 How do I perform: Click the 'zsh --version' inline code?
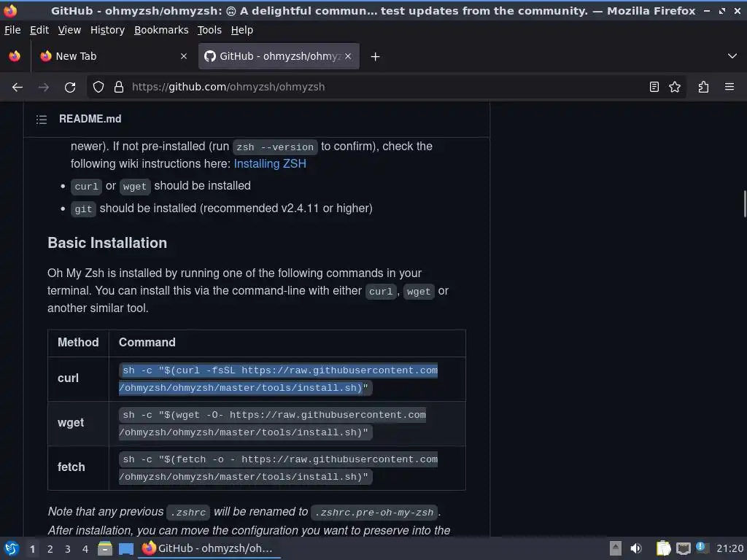(x=275, y=147)
